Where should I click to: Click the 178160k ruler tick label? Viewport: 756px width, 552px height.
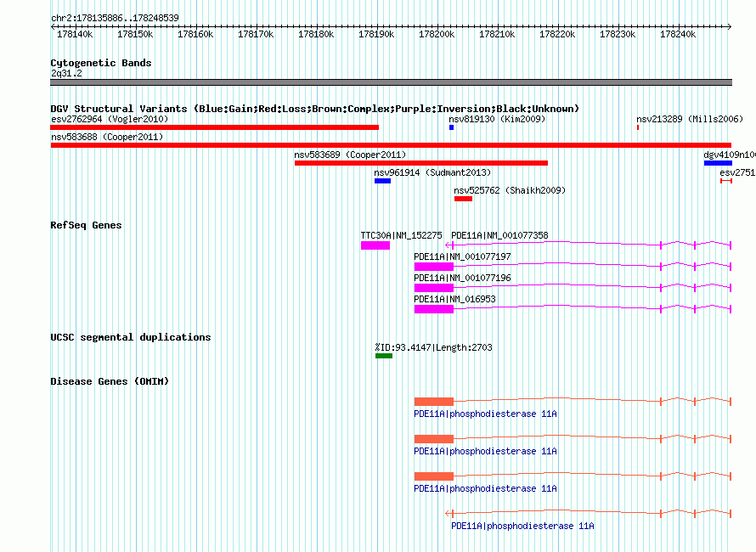(195, 34)
